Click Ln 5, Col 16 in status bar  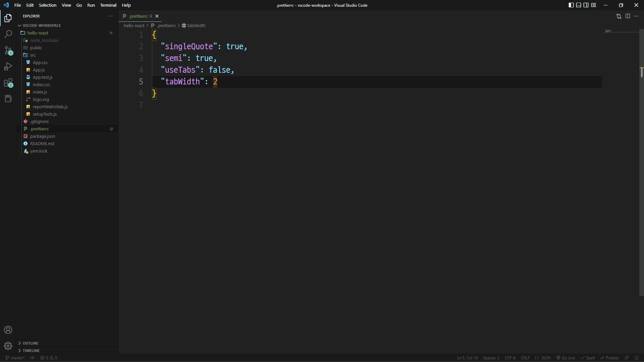point(467,358)
